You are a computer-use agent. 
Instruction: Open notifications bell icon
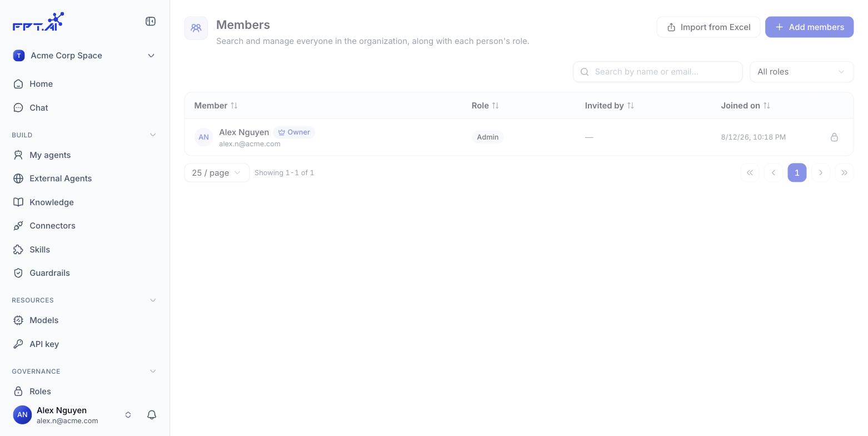point(152,415)
